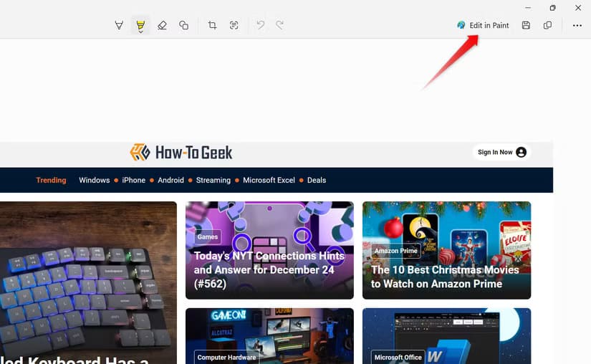The height and width of the screenshot is (364, 591).
Task: Click the Games category tag
Action: click(207, 236)
